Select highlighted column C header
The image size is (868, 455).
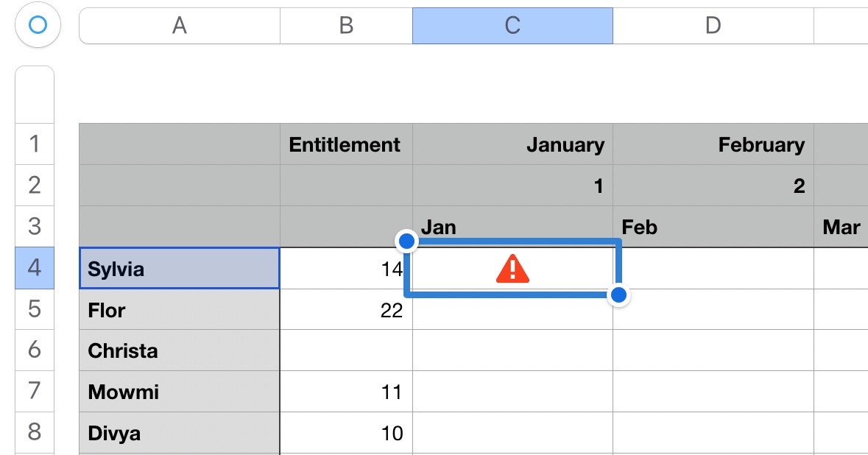click(x=512, y=26)
